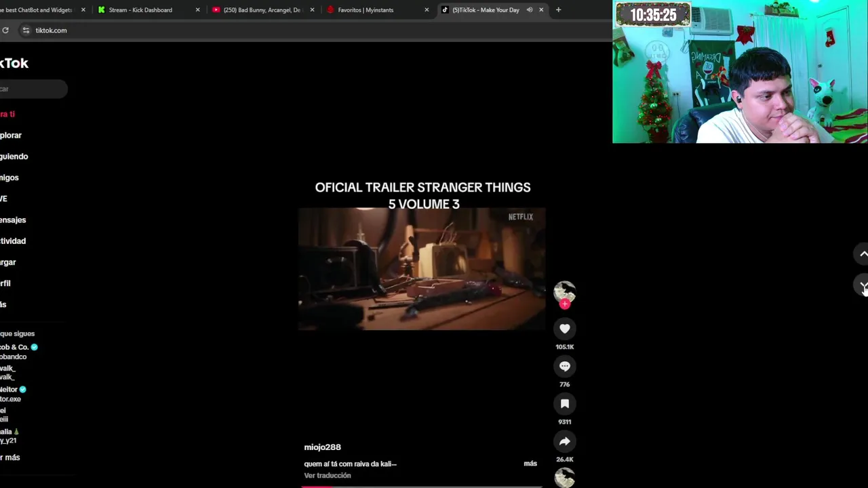Close the Stream - Kick Dashboard tab
Viewport: 868px width, 488px height.
(198, 9)
